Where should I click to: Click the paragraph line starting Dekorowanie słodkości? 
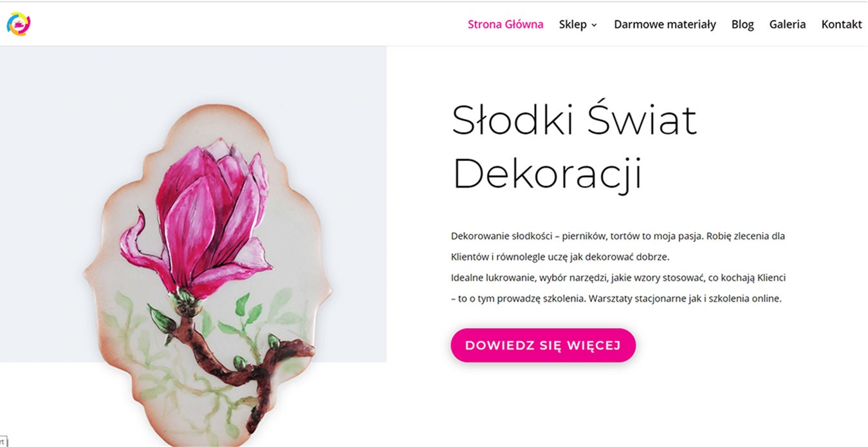(618, 236)
